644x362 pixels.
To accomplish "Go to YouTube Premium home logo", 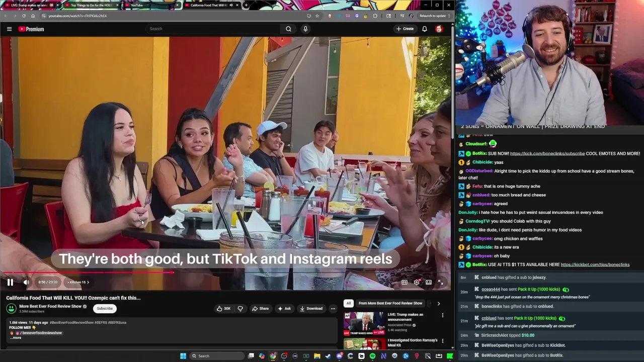I will point(31,29).
